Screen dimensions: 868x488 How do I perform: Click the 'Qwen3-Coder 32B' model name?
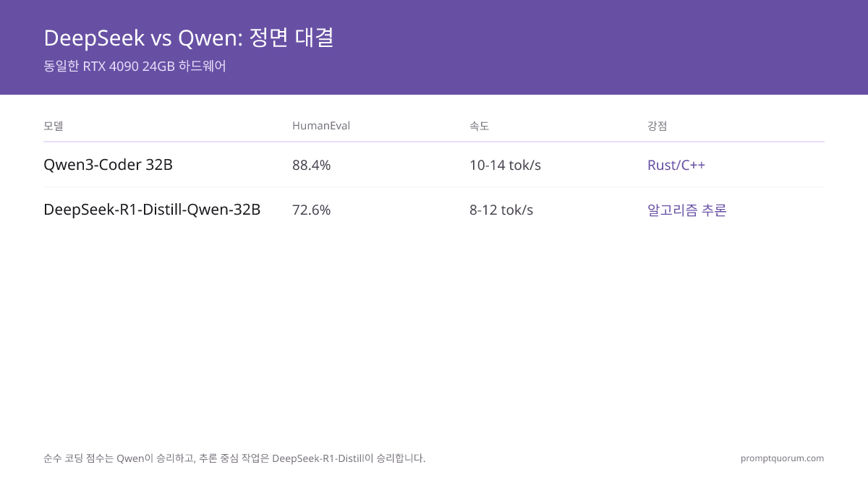(108, 165)
